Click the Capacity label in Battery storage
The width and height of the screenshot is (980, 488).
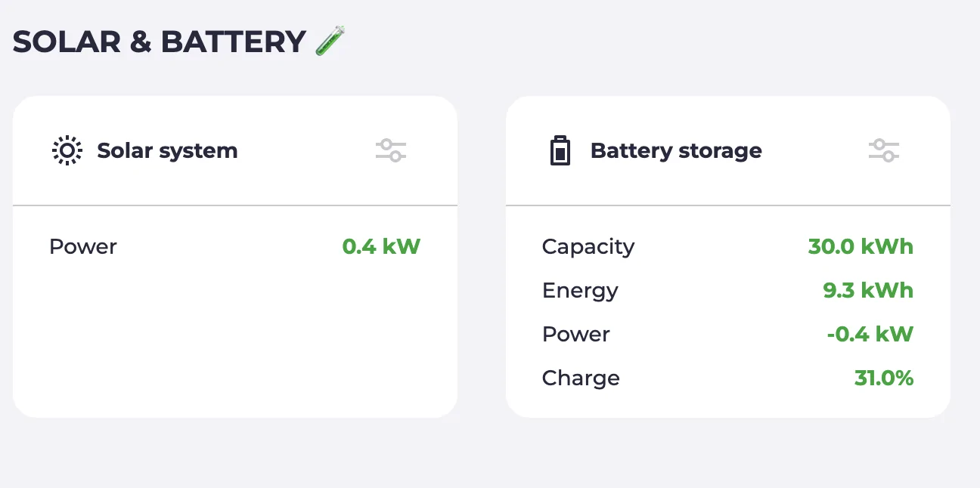(588, 246)
